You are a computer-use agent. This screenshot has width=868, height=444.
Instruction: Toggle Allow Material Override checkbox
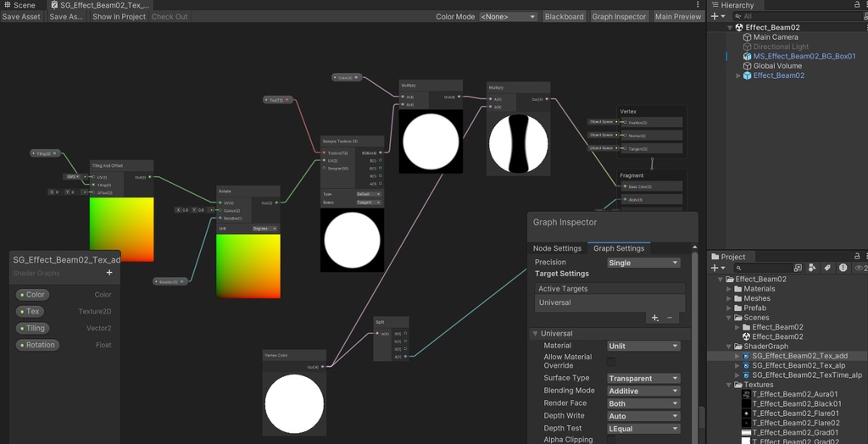click(x=611, y=362)
